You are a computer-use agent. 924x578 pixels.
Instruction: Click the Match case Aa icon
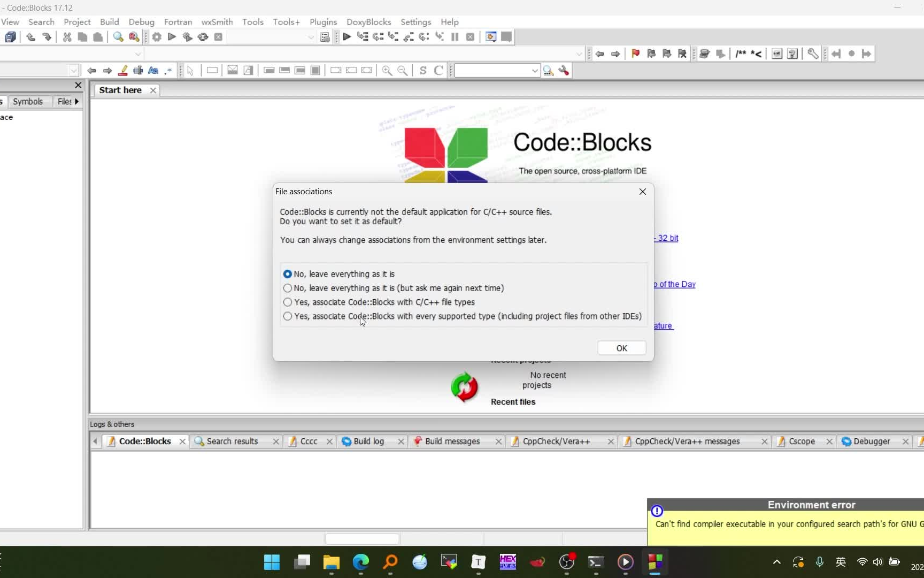(x=153, y=71)
